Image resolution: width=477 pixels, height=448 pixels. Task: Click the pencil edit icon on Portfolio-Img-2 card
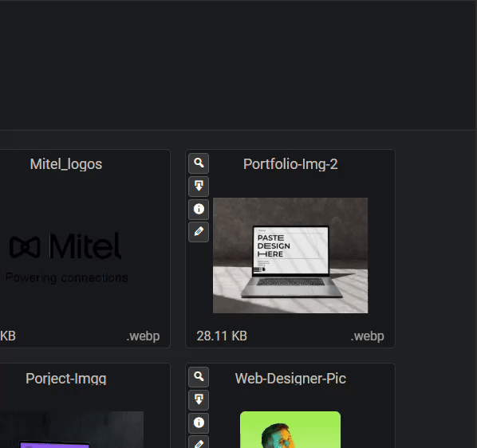(x=199, y=232)
